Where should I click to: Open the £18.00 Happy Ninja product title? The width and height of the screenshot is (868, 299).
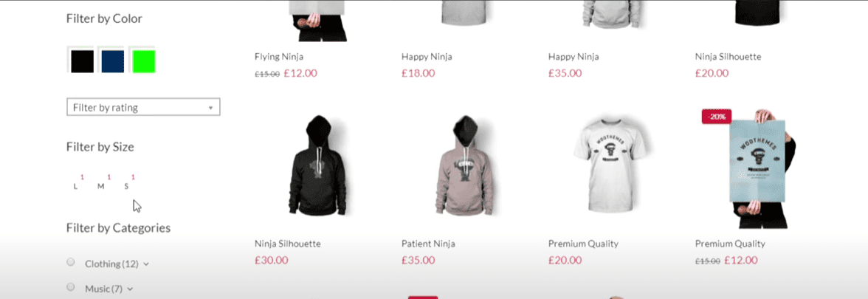427,56
